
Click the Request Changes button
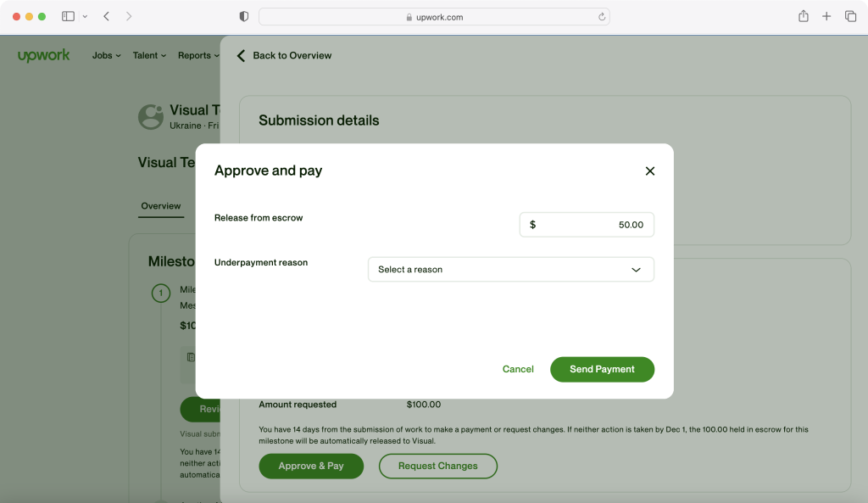point(437,466)
